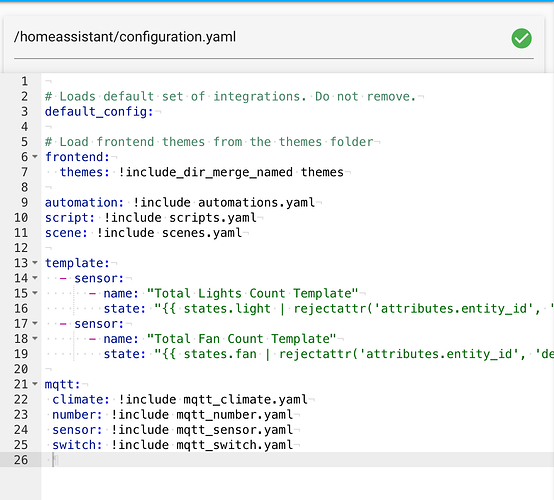Click the scripts.yaml include value
The width and height of the screenshot is (554, 500).
tap(180, 218)
